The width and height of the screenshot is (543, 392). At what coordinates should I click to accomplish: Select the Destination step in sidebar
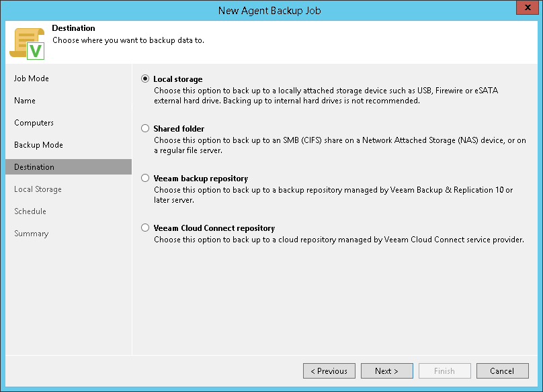pyautogui.click(x=34, y=167)
